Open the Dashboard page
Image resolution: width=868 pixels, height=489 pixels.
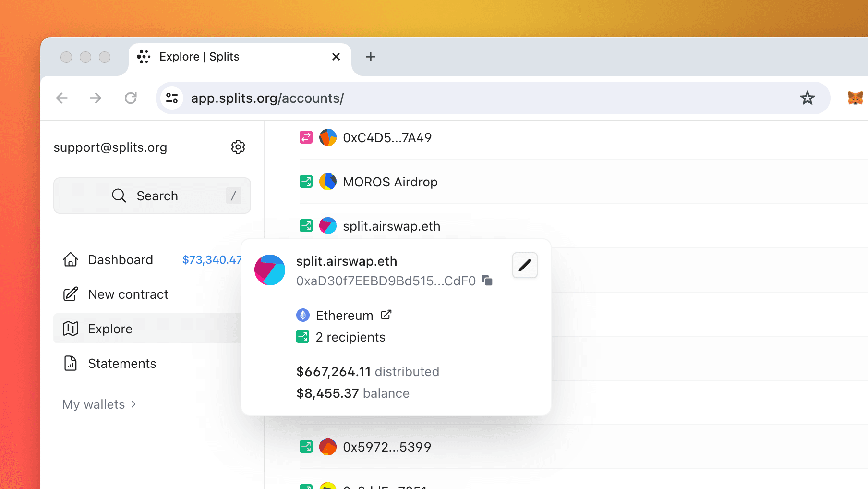click(120, 259)
